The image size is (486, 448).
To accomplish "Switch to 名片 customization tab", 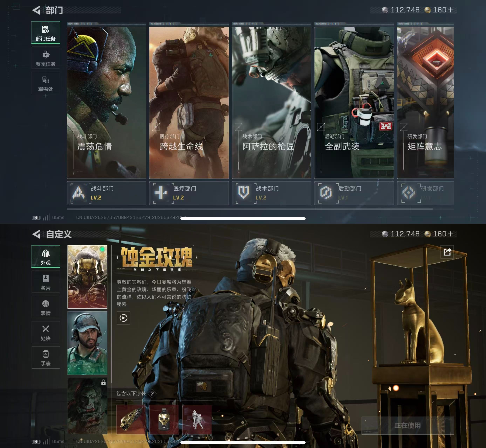I will (46, 282).
